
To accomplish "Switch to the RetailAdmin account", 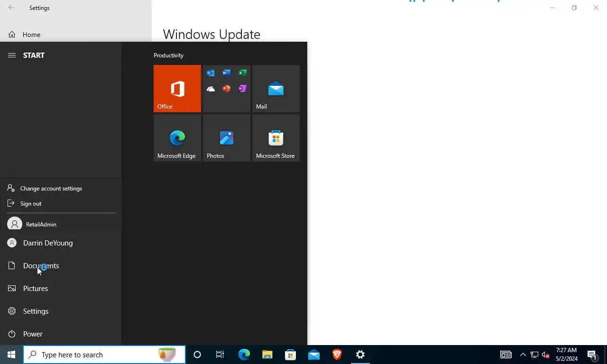I will 61,224.
